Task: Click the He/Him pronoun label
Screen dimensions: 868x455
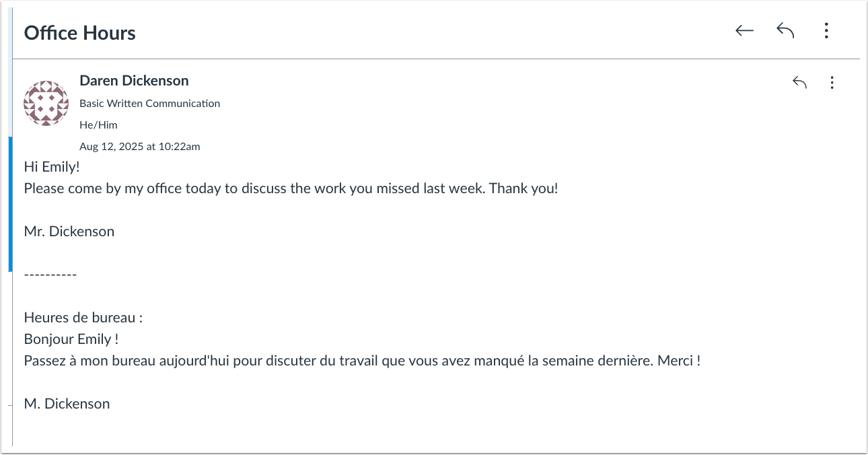Action: [x=98, y=125]
